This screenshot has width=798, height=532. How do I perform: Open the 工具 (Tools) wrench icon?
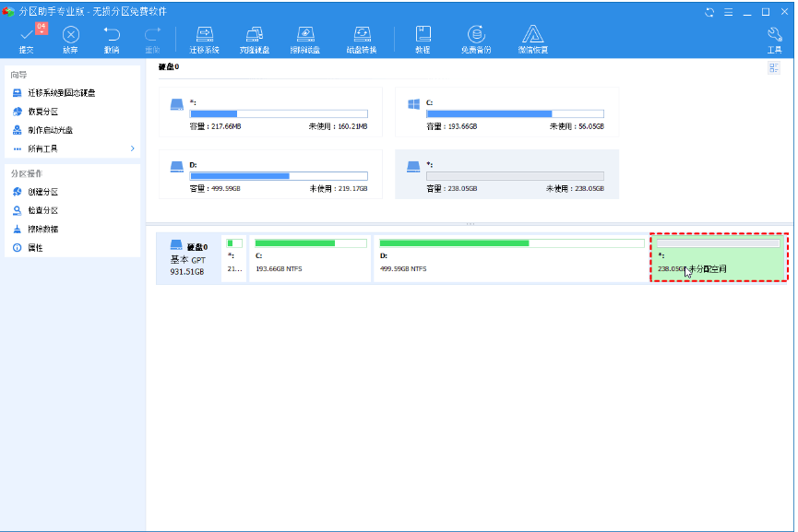(x=774, y=37)
